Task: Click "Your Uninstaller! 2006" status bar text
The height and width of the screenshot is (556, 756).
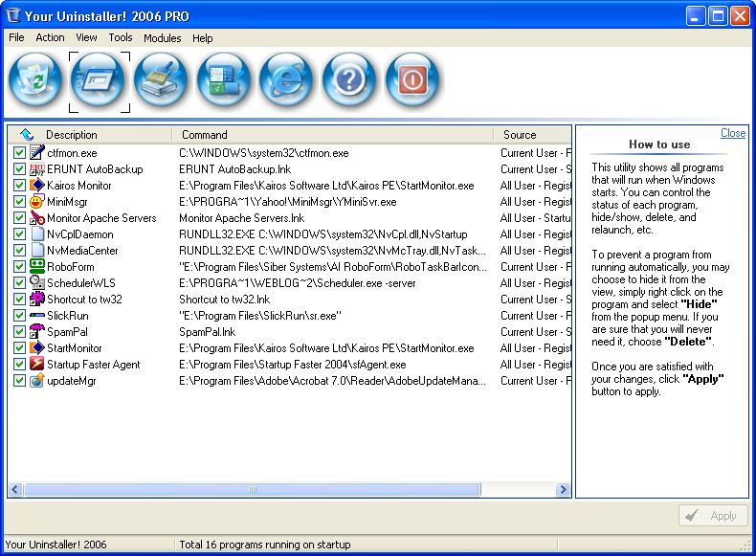Action: point(56,545)
